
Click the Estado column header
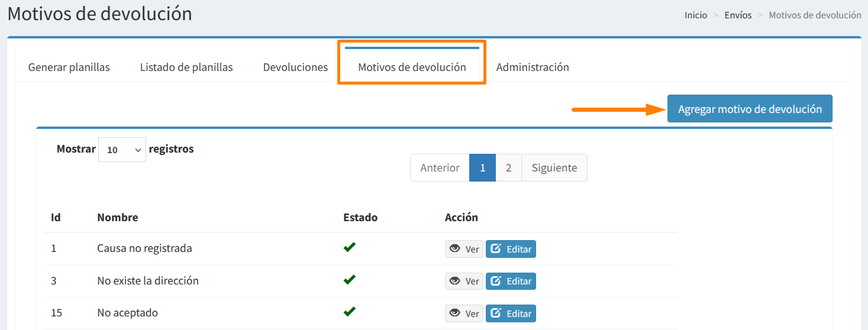point(360,217)
